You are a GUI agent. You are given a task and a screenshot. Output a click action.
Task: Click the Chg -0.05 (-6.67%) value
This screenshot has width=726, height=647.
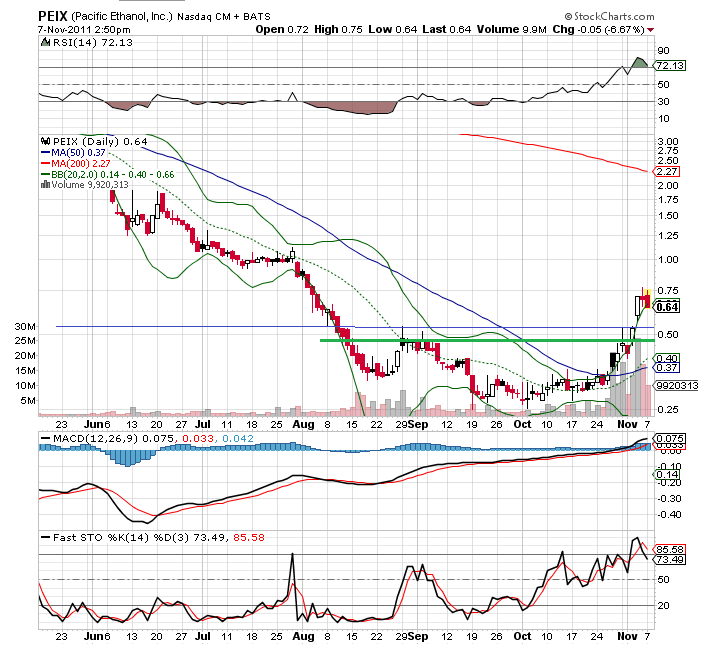click(598, 29)
